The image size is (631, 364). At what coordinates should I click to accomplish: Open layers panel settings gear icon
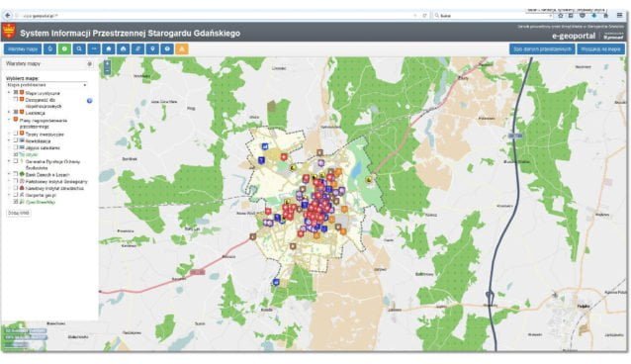point(90,63)
